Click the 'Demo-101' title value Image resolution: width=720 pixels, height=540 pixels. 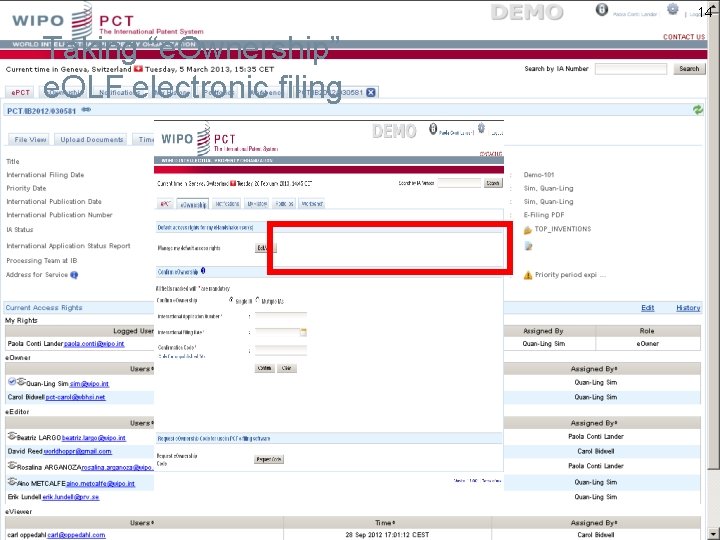tap(539, 175)
